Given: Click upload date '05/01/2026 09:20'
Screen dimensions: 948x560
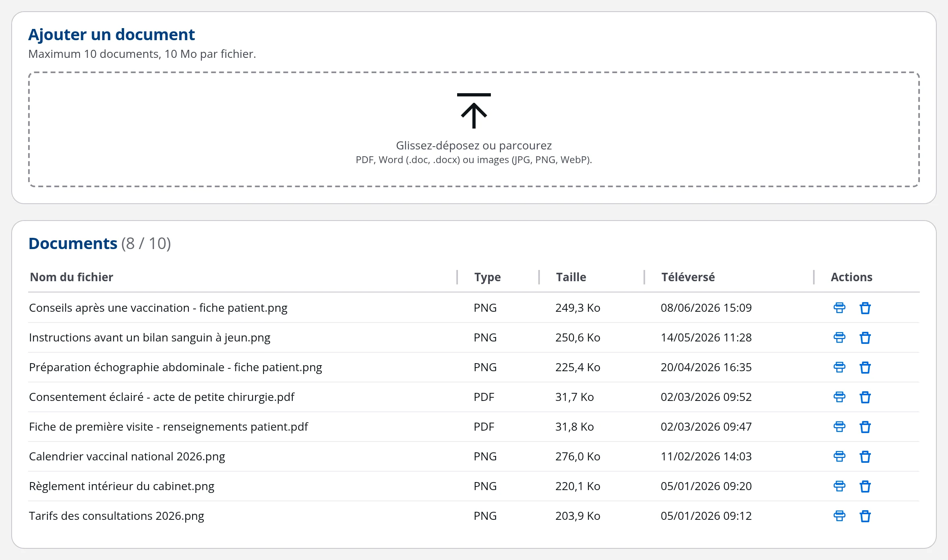Looking at the screenshot, I should point(706,486).
